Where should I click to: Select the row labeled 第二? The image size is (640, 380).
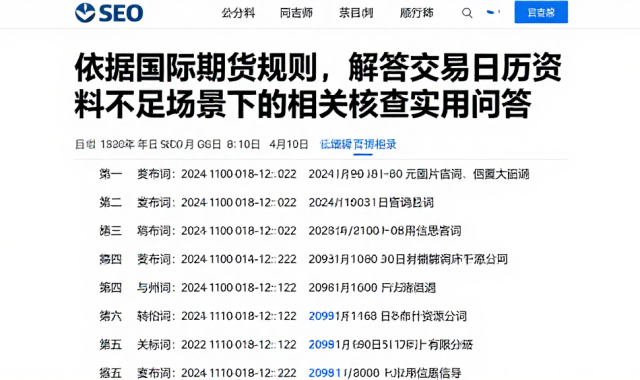tap(111, 202)
